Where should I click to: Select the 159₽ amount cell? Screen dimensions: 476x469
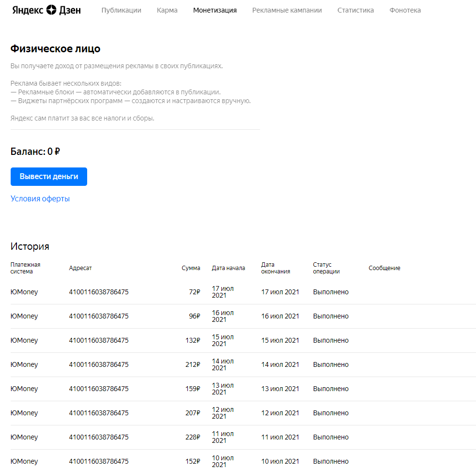click(x=193, y=389)
